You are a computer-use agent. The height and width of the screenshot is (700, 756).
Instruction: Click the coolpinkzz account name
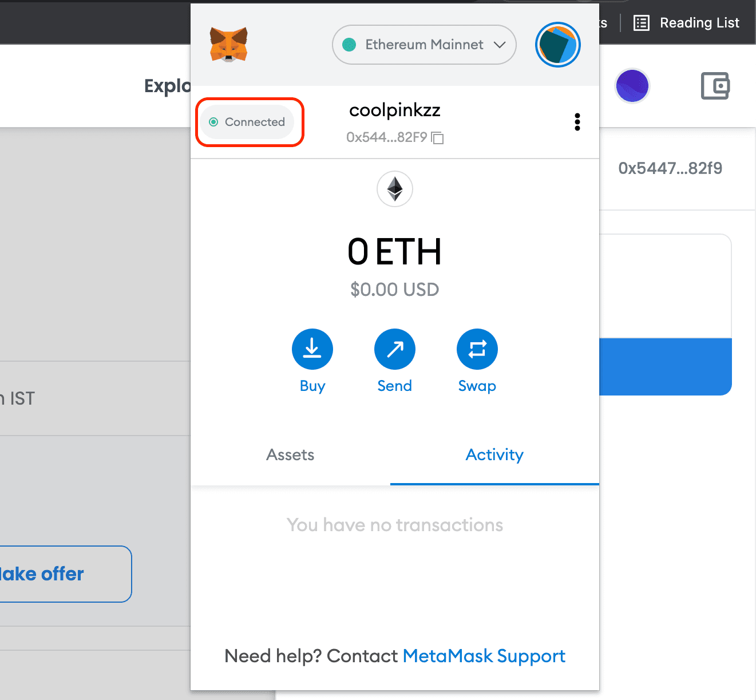[395, 110]
